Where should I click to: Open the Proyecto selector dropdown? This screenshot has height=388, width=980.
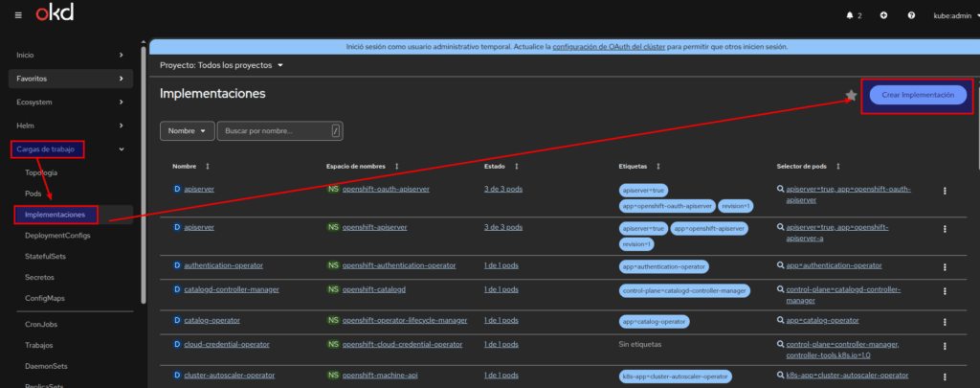point(222,65)
